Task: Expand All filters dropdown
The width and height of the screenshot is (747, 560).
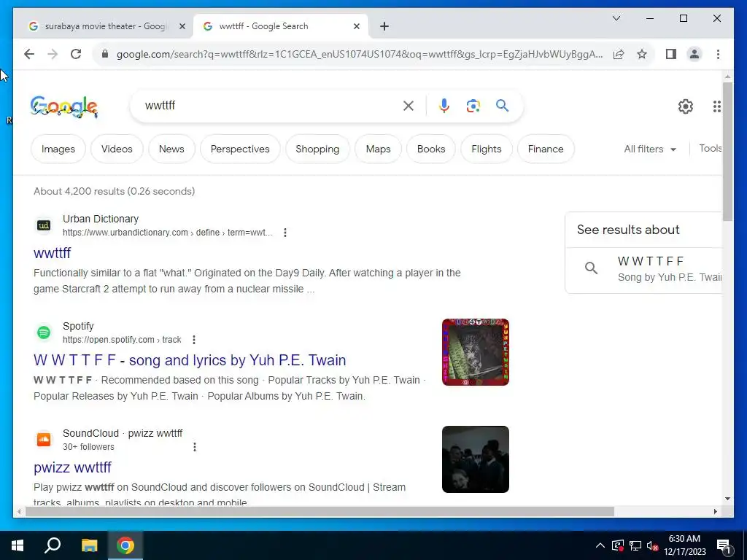Action: pos(650,149)
